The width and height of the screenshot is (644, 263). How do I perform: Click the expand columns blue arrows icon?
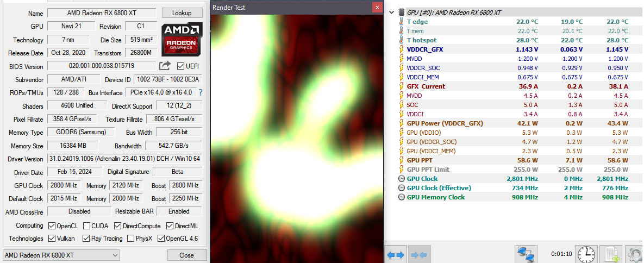396,255
